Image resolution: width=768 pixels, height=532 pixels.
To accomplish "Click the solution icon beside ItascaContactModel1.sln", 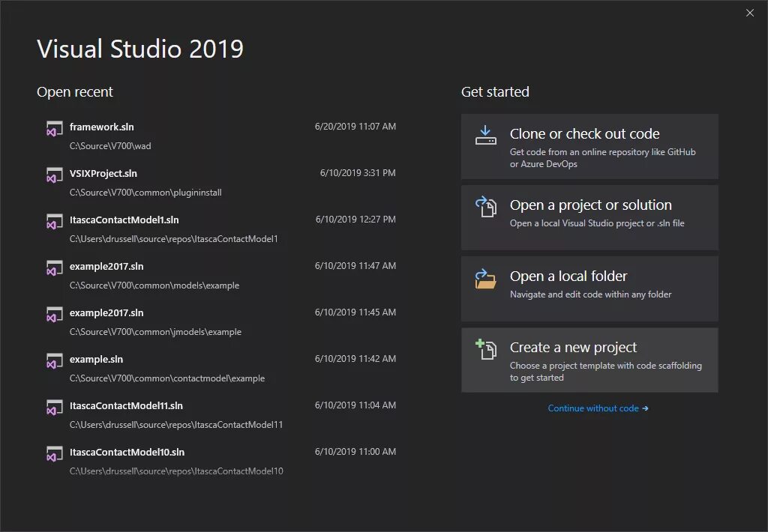I will [54, 222].
